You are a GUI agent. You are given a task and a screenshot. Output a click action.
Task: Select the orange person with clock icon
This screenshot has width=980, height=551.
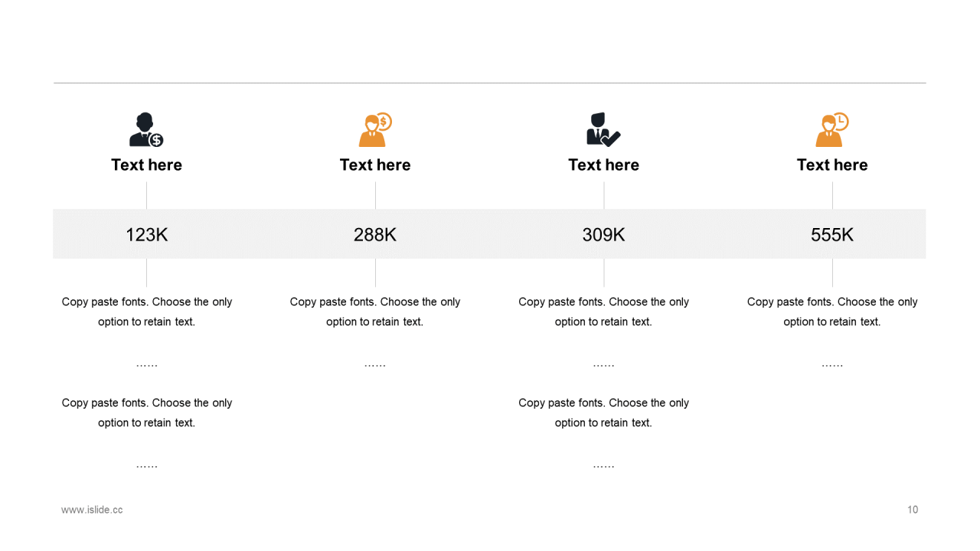tap(832, 130)
